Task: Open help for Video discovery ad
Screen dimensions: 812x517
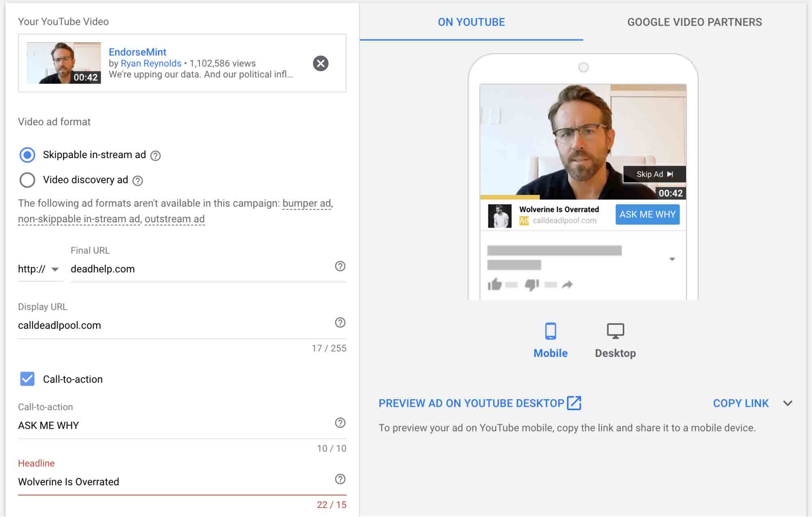Action: point(138,181)
